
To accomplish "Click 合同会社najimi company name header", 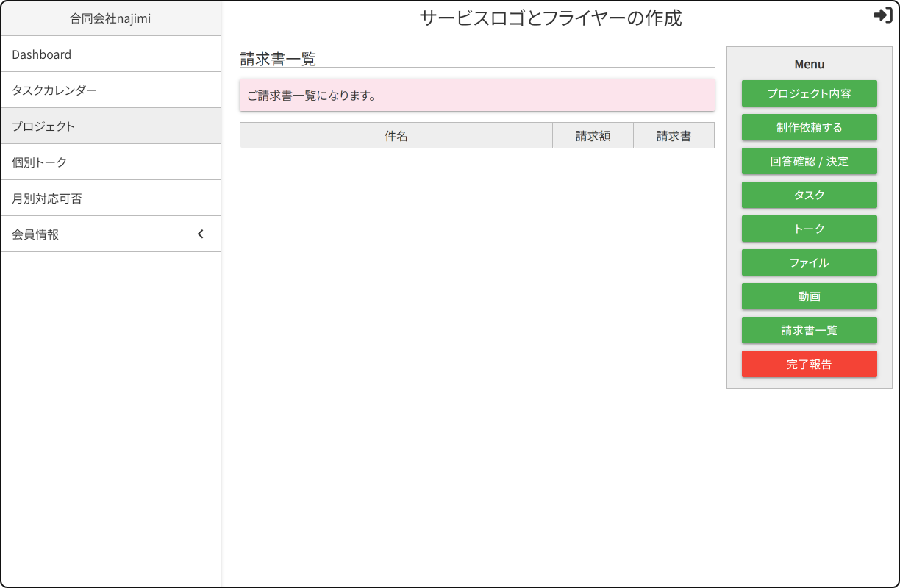I will (x=110, y=18).
